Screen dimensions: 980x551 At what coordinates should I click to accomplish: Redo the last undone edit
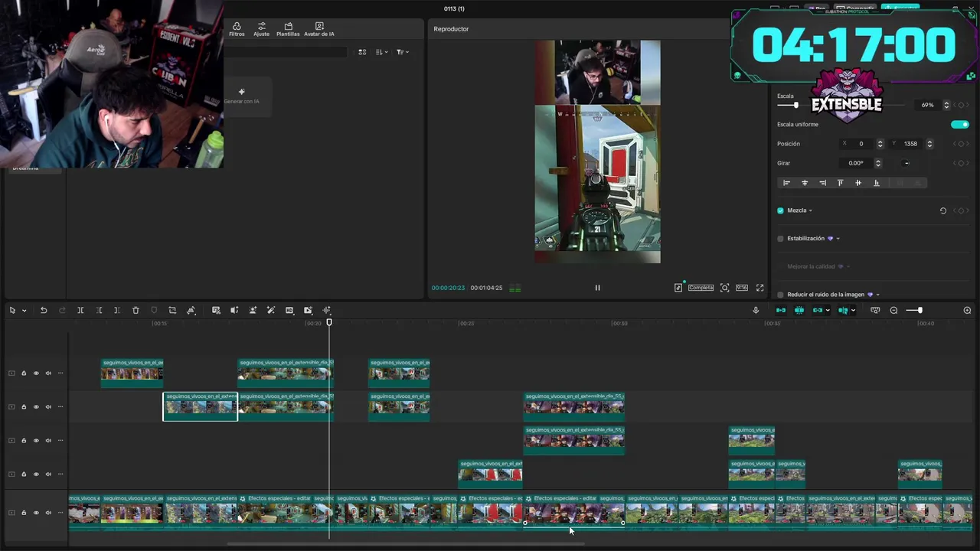click(x=62, y=310)
